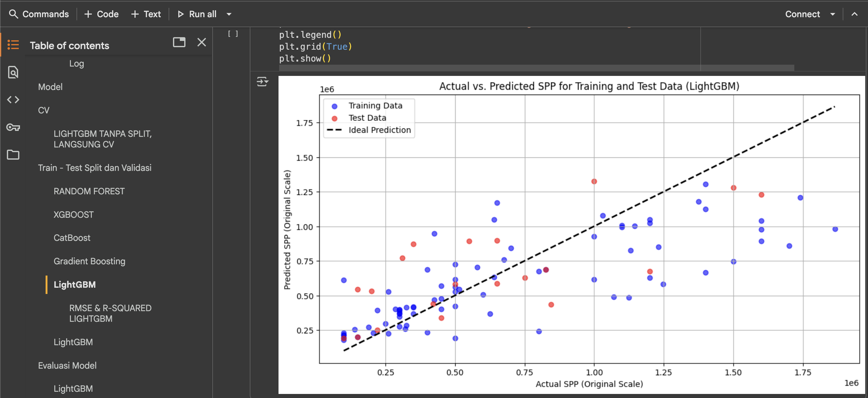Click Connect to start a runtime
The image size is (868, 398).
[803, 14]
